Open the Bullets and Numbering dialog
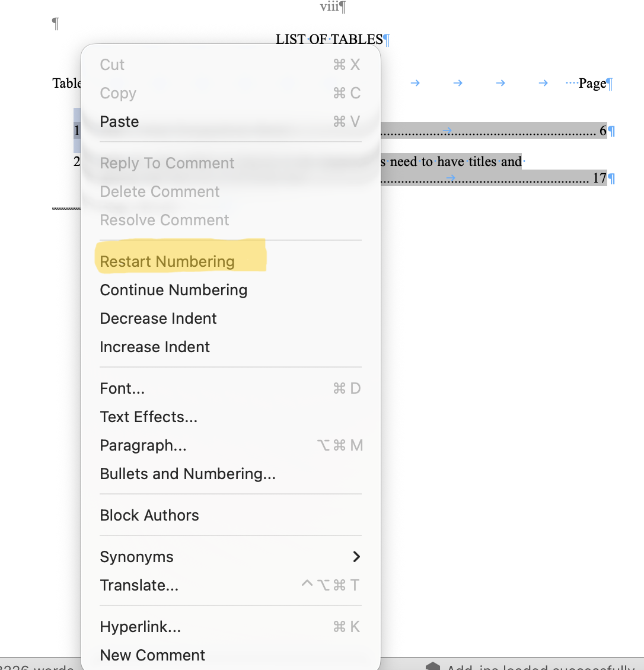 coord(187,473)
